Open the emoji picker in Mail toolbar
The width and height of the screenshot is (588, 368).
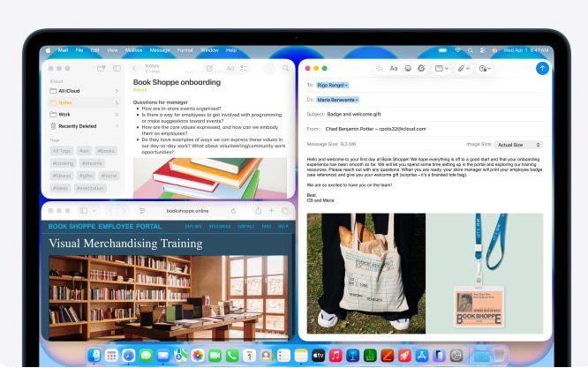pos(420,68)
